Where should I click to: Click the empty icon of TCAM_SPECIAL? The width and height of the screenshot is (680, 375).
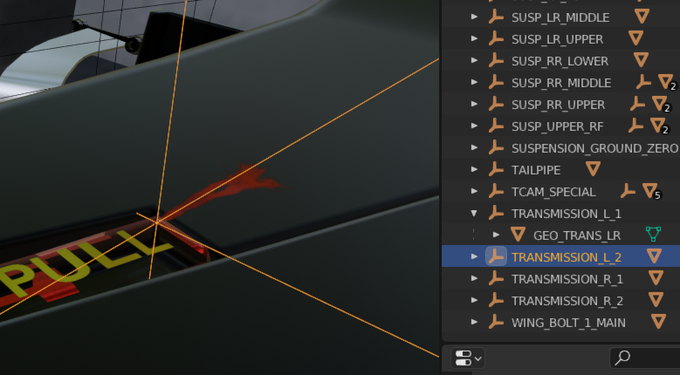(496, 191)
